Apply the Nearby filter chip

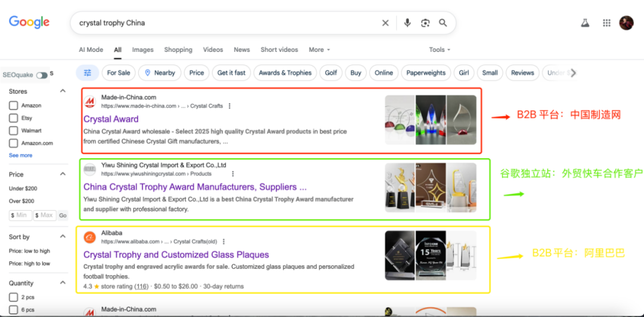coord(160,73)
